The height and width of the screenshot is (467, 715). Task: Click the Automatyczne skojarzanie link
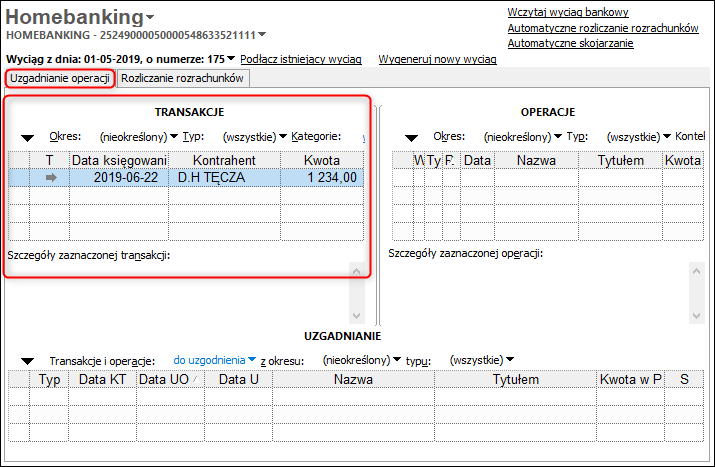pyautogui.click(x=570, y=43)
